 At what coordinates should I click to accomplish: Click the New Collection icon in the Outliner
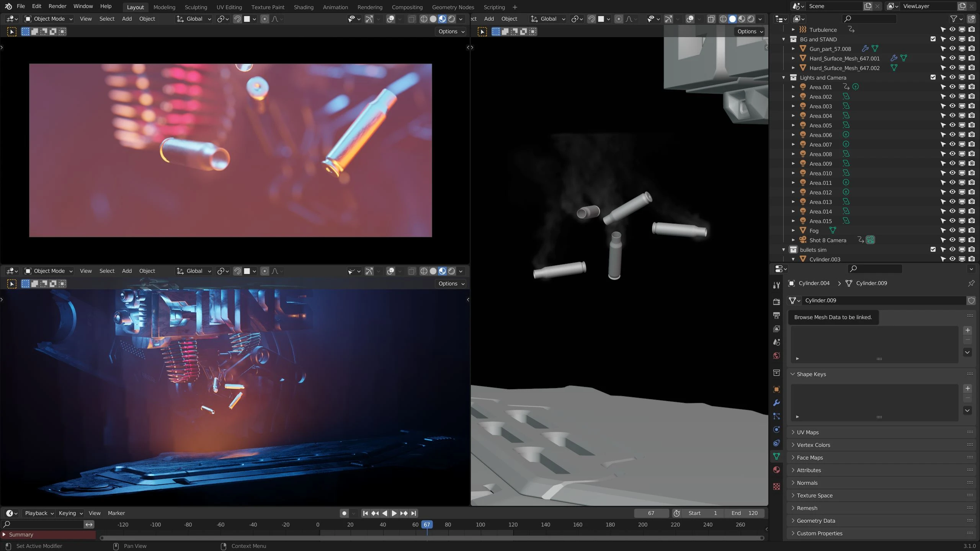point(972,18)
